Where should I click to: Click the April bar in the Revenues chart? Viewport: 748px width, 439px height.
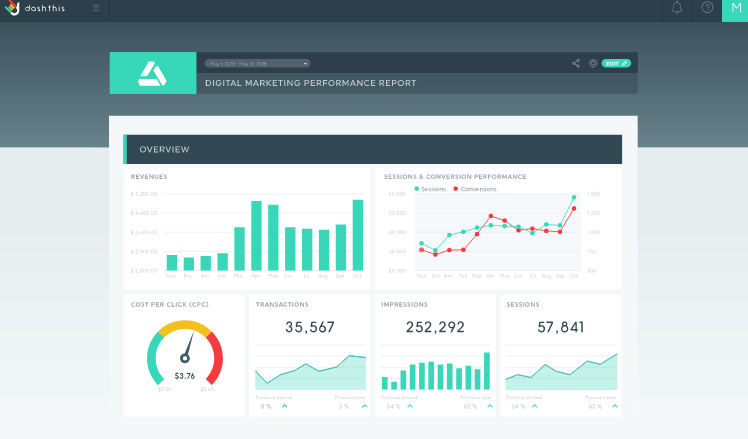tap(256, 236)
